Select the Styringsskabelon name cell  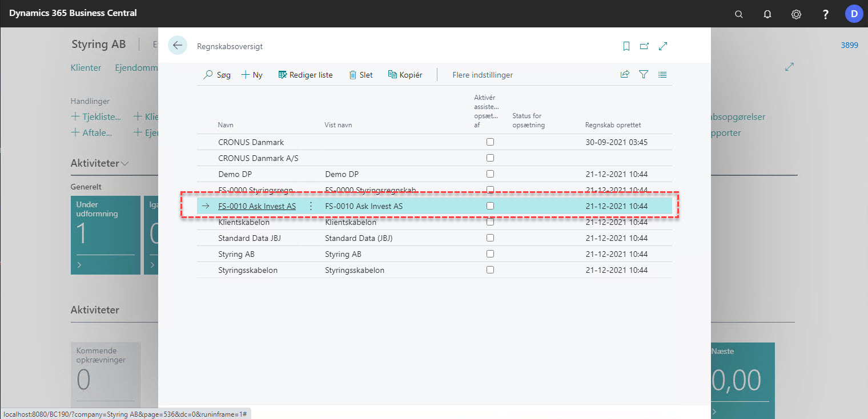coord(248,270)
